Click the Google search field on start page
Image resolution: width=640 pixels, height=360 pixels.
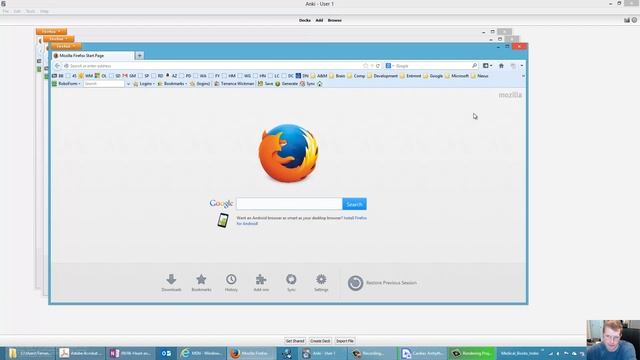coord(289,204)
